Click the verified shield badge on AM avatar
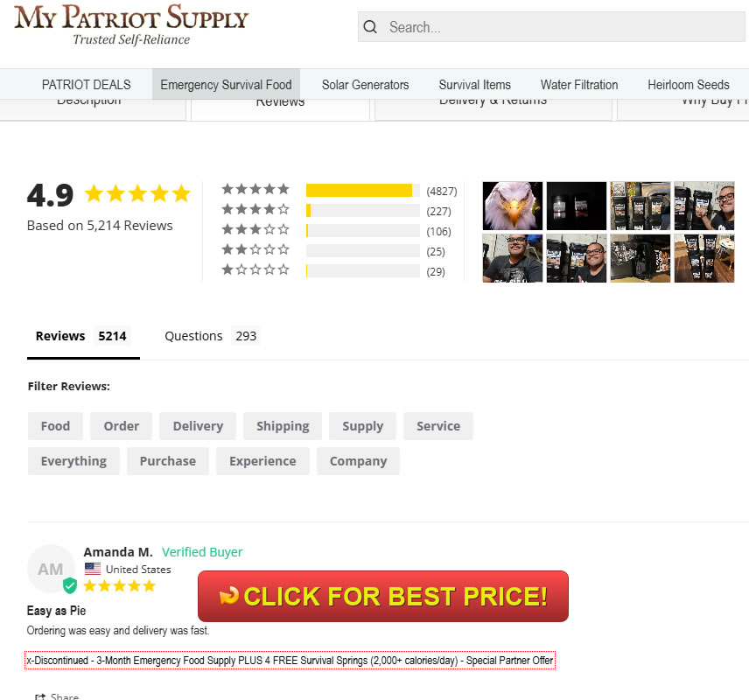 tap(70, 585)
